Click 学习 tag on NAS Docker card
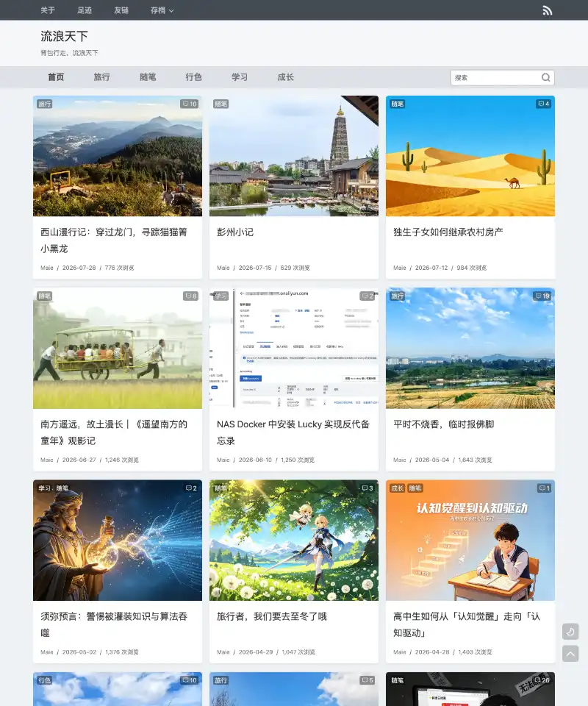588x706 pixels. pyautogui.click(x=221, y=296)
